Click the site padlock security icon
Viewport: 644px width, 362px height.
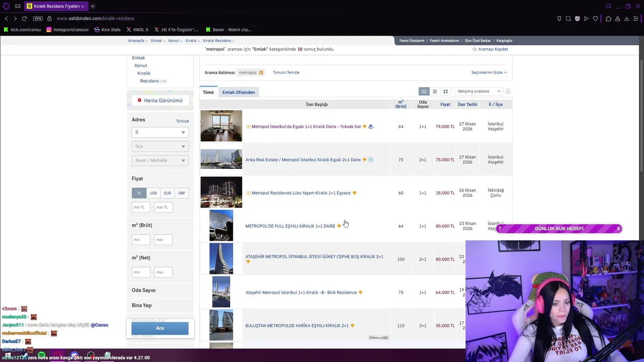coord(49,19)
